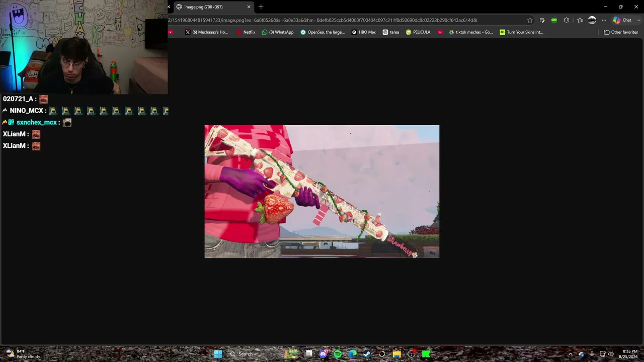Click chat username 020721_A
The image size is (644, 362).
(x=18, y=99)
